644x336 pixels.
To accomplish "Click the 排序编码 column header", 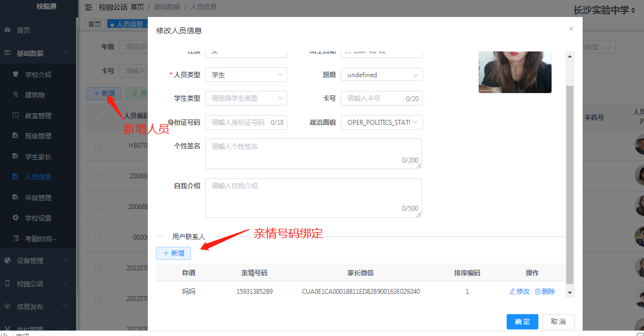I will coord(467,273).
